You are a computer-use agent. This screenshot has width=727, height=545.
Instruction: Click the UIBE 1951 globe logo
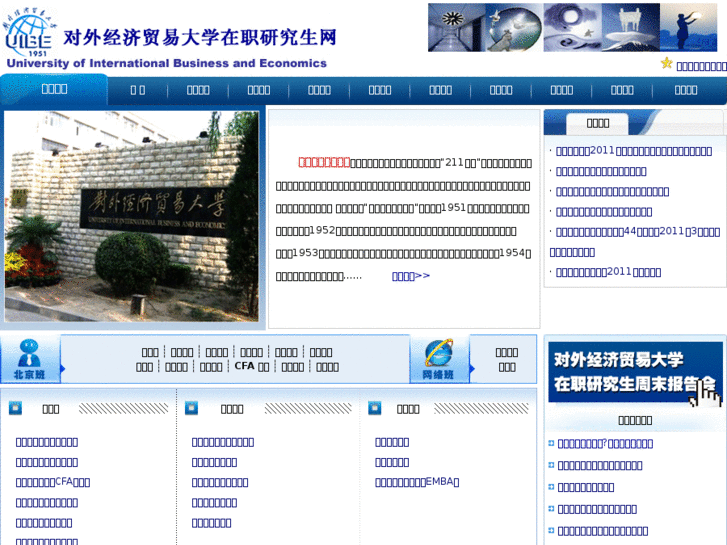29,34
